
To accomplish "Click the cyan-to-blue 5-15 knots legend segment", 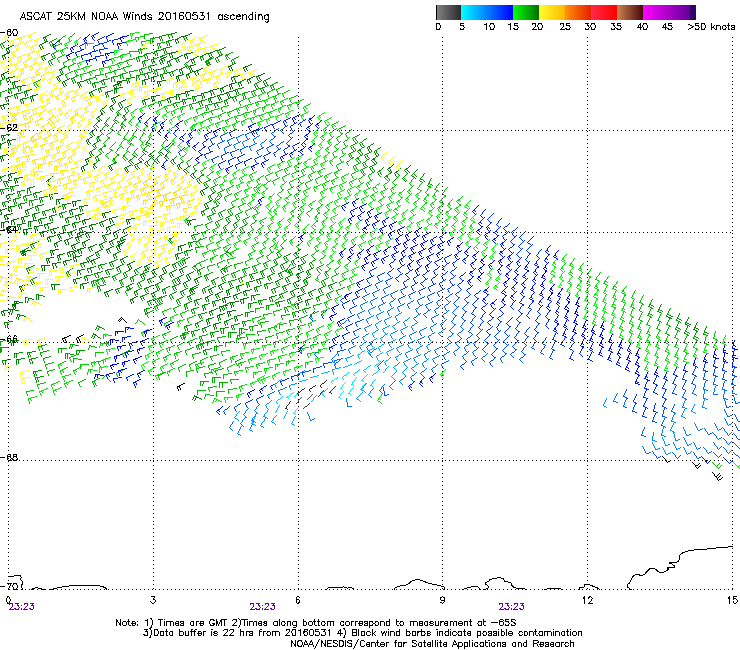I will 487,12.
